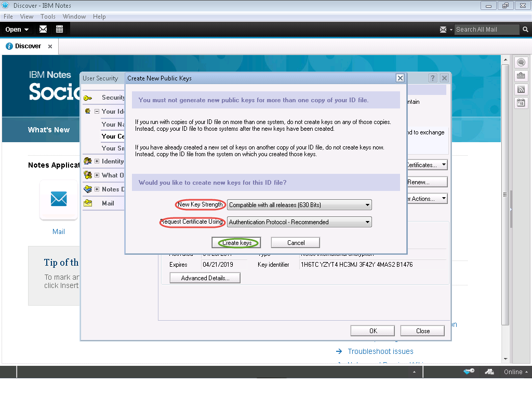Select Your Certificates in the tree
532x398 pixels.
point(113,136)
